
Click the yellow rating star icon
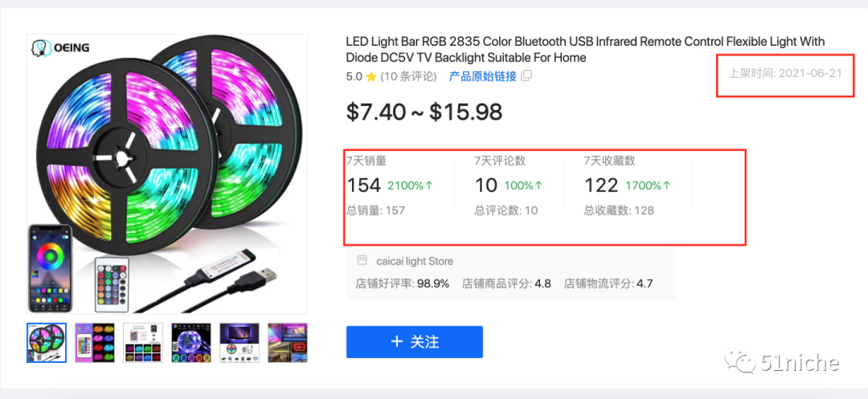click(x=371, y=77)
